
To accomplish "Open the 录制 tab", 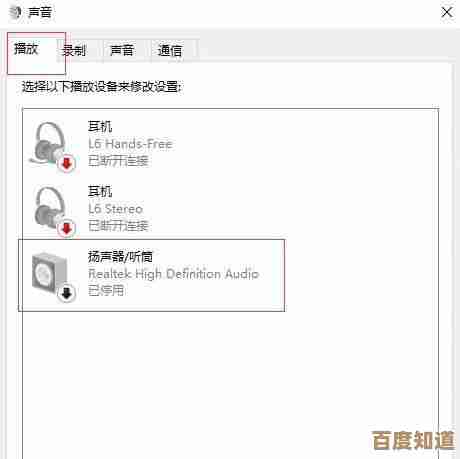I will 74,51.
